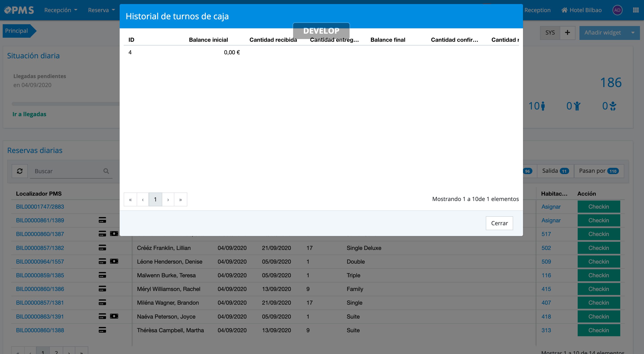Open the Reserva dropdown menu

point(101,10)
